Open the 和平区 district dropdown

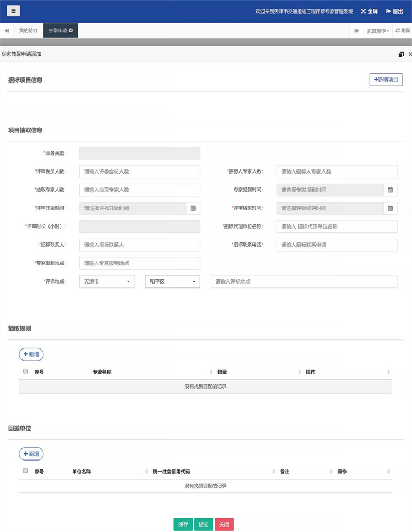[x=172, y=281]
